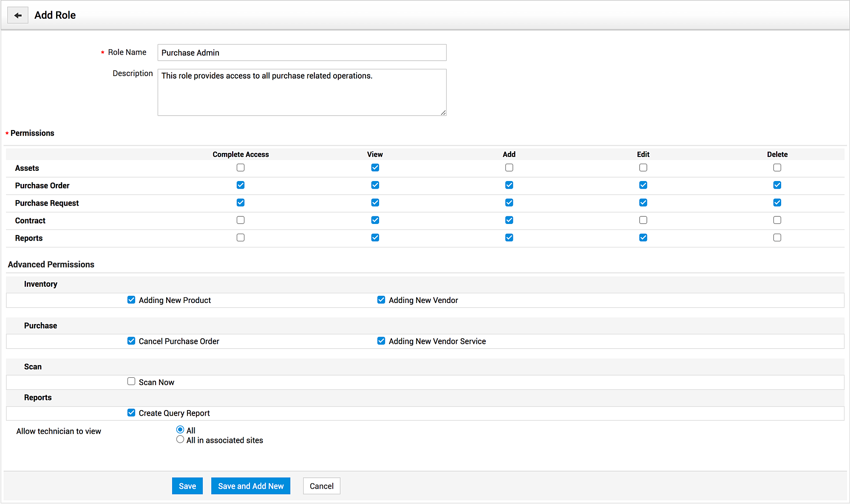Enable Complete Access for Assets

pyautogui.click(x=241, y=167)
